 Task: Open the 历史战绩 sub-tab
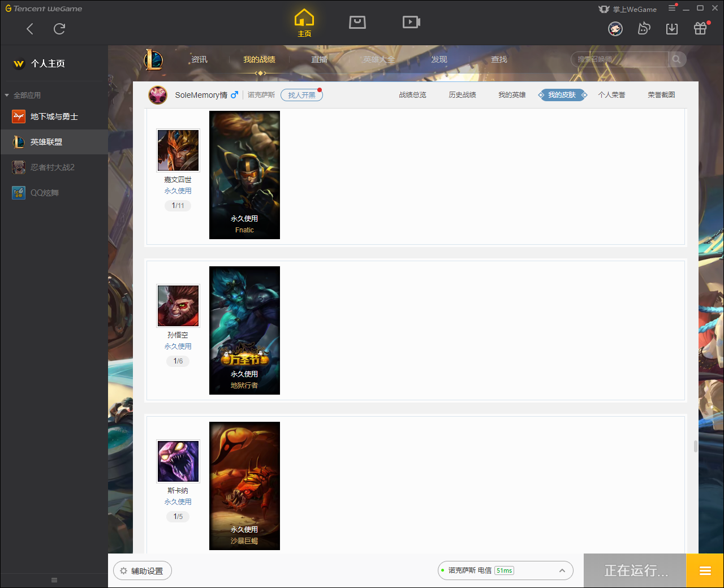pyautogui.click(x=462, y=95)
